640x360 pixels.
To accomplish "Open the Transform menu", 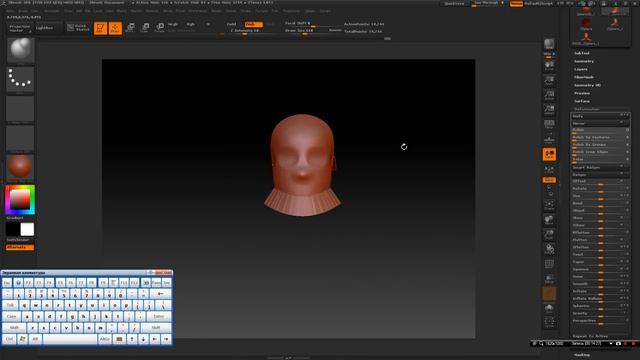I will [291, 11].
